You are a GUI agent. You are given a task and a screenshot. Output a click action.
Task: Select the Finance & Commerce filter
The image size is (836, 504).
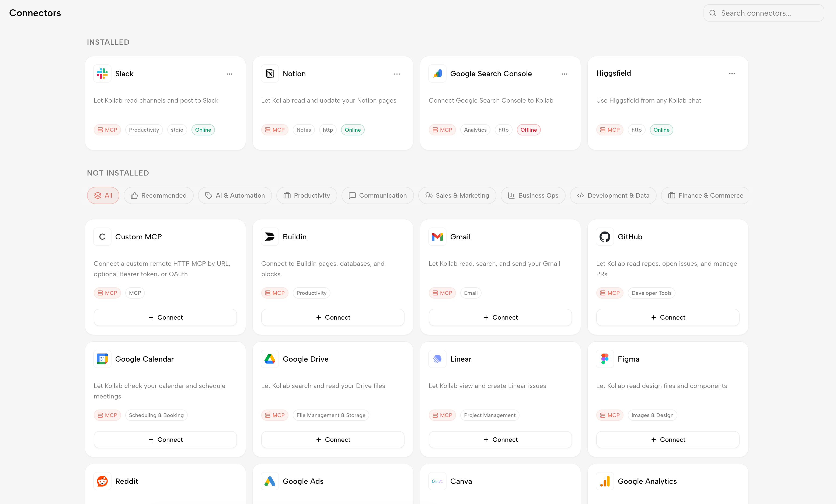tap(705, 195)
